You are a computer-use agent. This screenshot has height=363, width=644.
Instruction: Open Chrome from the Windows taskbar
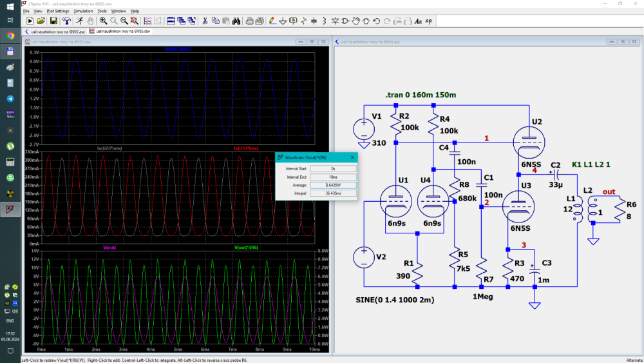click(x=10, y=35)
